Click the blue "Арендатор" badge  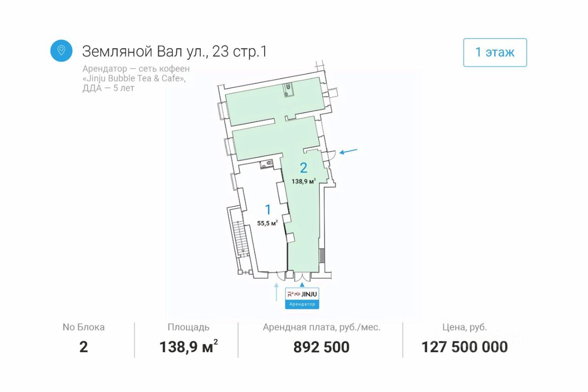click(x=302, y=304)
